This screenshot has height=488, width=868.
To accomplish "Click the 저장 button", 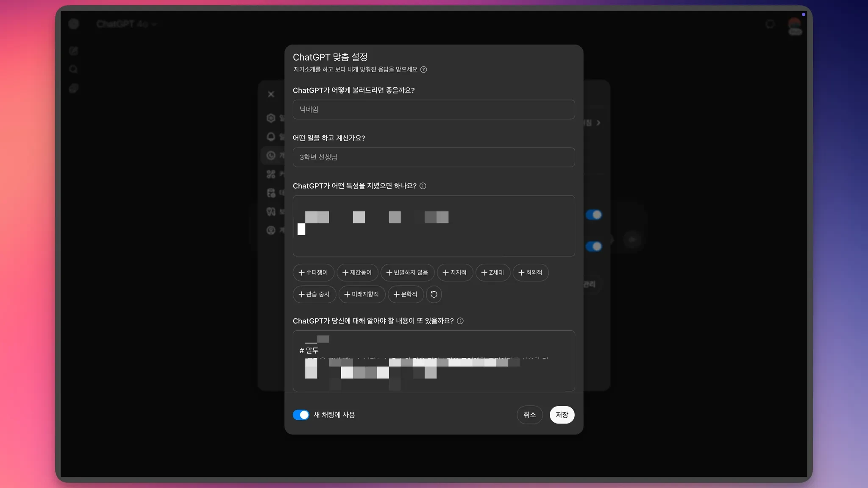I will point(562,415).
